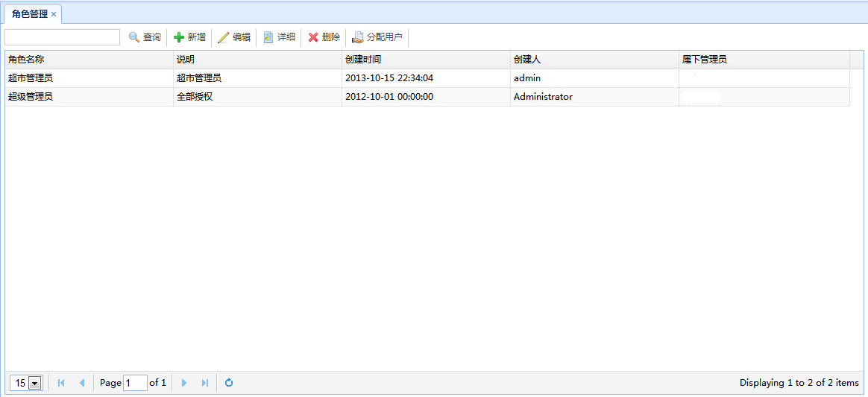Select the 超级管理员 role name cell
The width and height of the screenshot is (868, 397).
coord(89,97)
